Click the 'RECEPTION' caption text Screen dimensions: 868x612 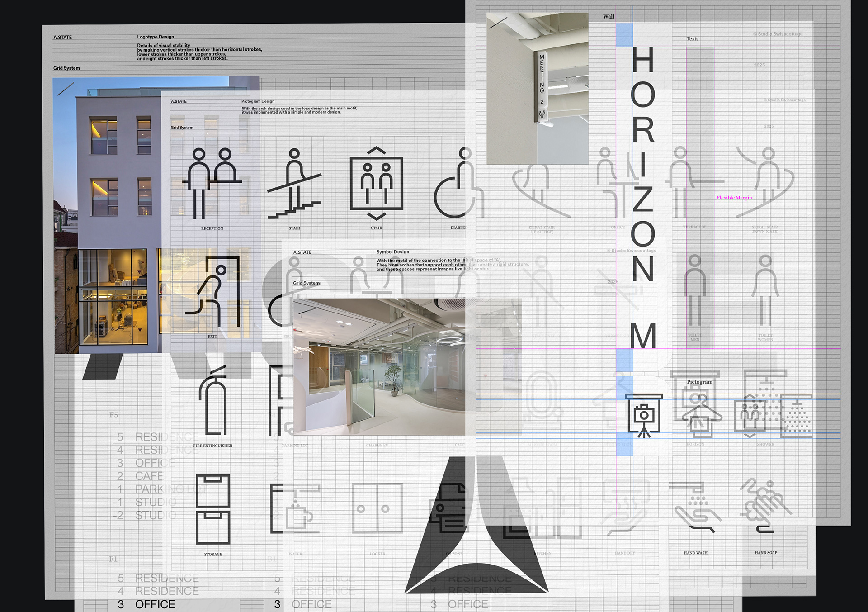pyautogui.click(x=212, y=228)
